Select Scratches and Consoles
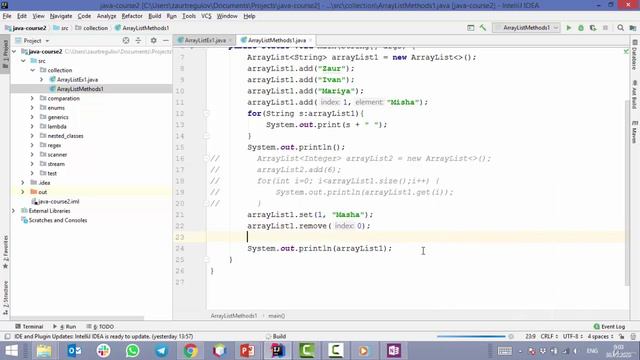Image resolution: width=640 pixels, height=360 pixels. (x=58, y=220)
